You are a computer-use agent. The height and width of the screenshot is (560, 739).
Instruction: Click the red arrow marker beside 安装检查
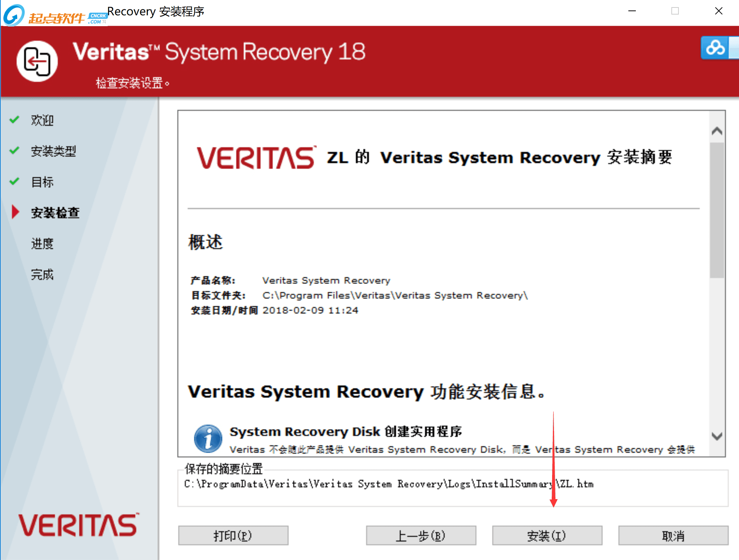15,212
